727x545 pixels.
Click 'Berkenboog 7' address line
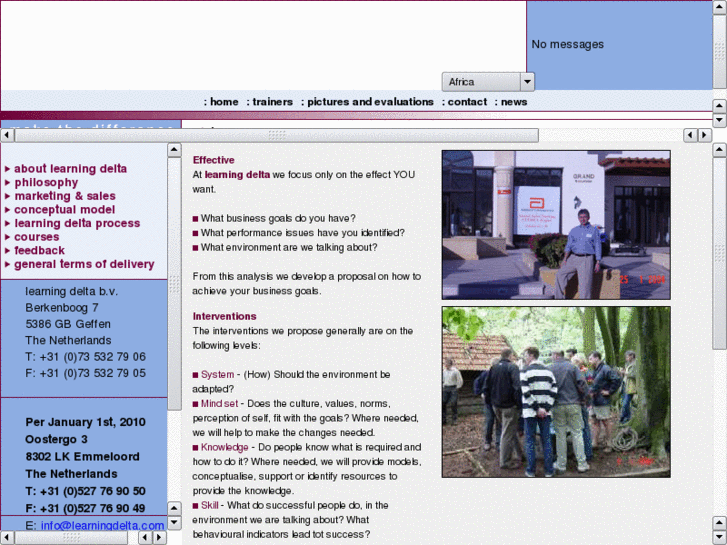[62, 308]
